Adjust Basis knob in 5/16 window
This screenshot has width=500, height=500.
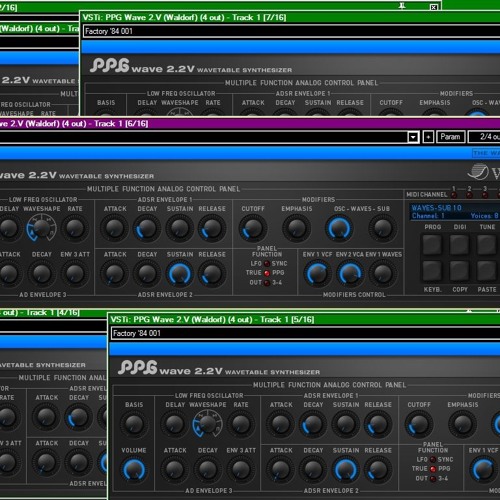134,424
